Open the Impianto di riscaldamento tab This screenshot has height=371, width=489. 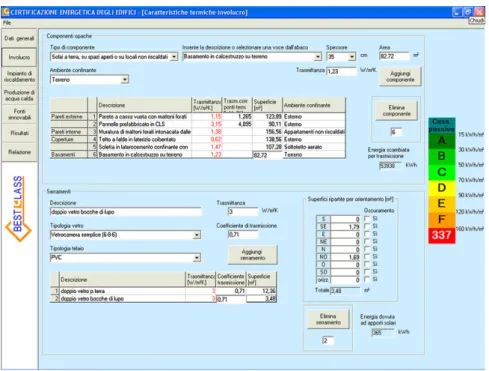pyautogui.click(x=19, y=76)
